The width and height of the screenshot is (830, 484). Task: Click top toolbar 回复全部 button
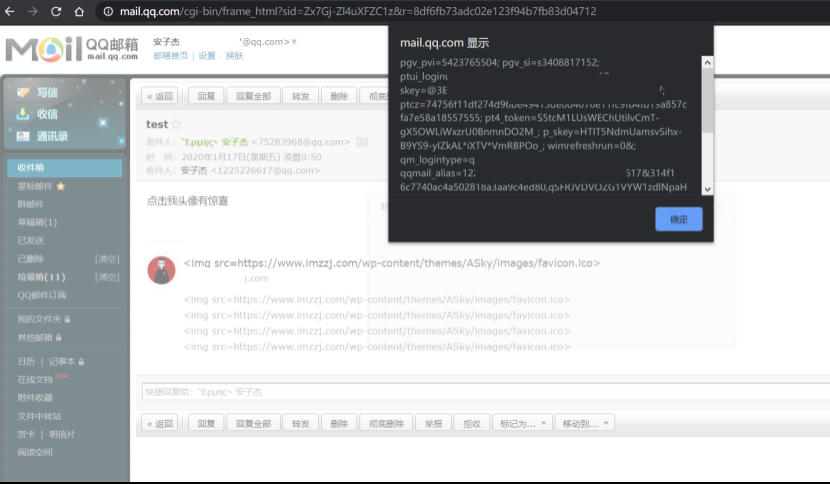coord(254,96)
